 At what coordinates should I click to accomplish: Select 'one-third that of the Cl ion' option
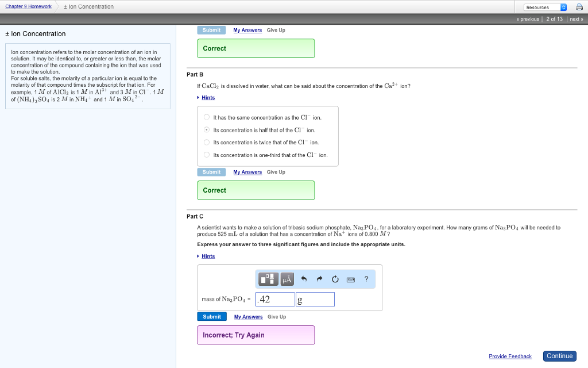pos(207,155)
